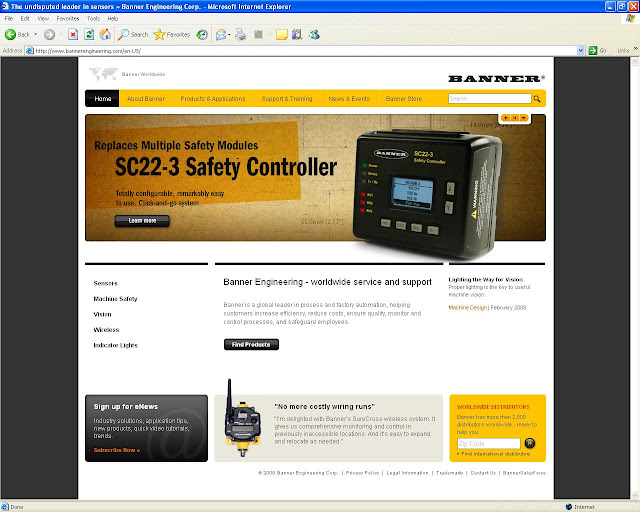The image size is (640, 512).
Task: Open the toolbar Search magnifier
Action: tap(133, 35)
